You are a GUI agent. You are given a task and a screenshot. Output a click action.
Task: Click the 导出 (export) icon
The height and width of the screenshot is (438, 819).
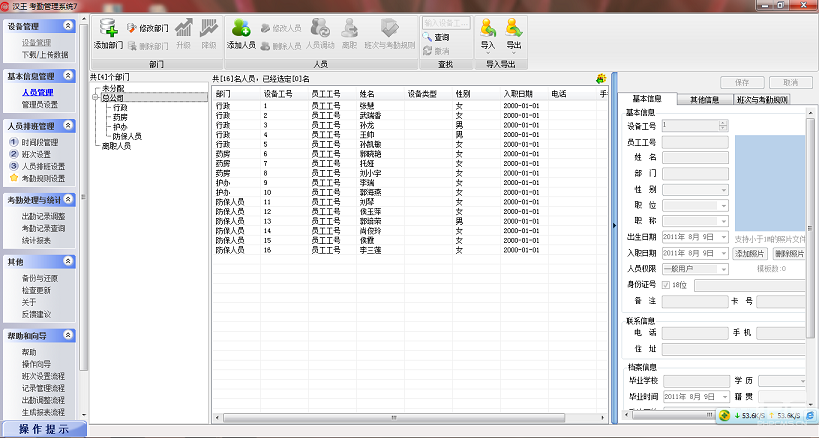[513, 28]
